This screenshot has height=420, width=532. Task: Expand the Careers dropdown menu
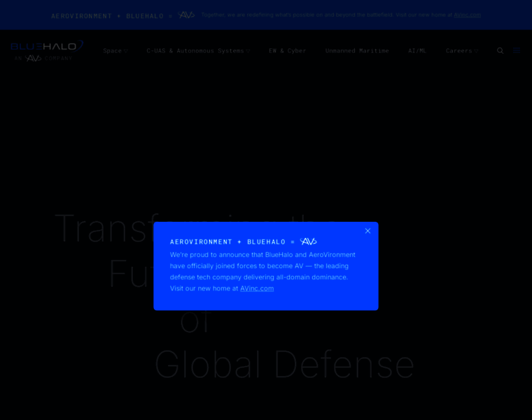462,51
